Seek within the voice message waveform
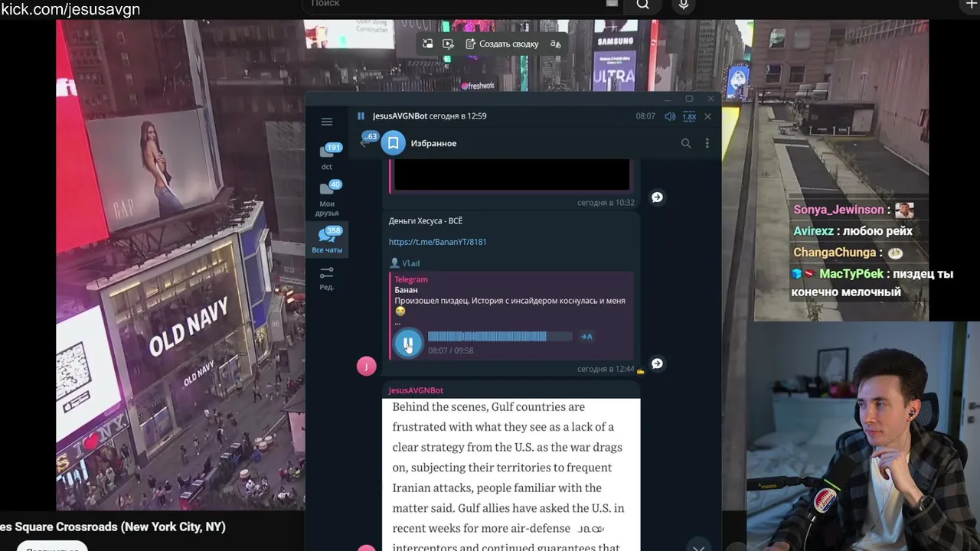 [x=499, y=336]
